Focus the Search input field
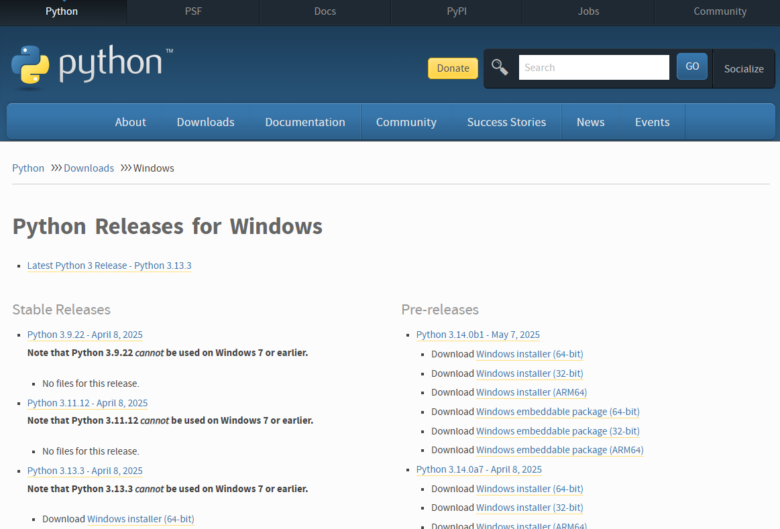 pyautogui.click(x=593, y=67)
